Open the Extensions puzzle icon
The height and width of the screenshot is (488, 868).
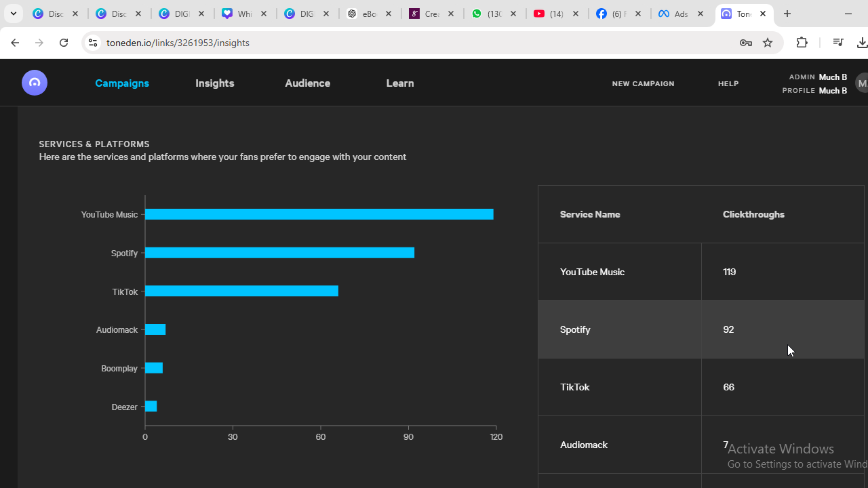802,43
